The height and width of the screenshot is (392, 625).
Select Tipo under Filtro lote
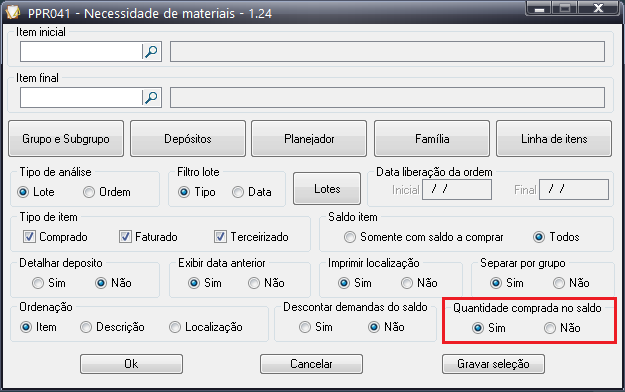(184, 192)
